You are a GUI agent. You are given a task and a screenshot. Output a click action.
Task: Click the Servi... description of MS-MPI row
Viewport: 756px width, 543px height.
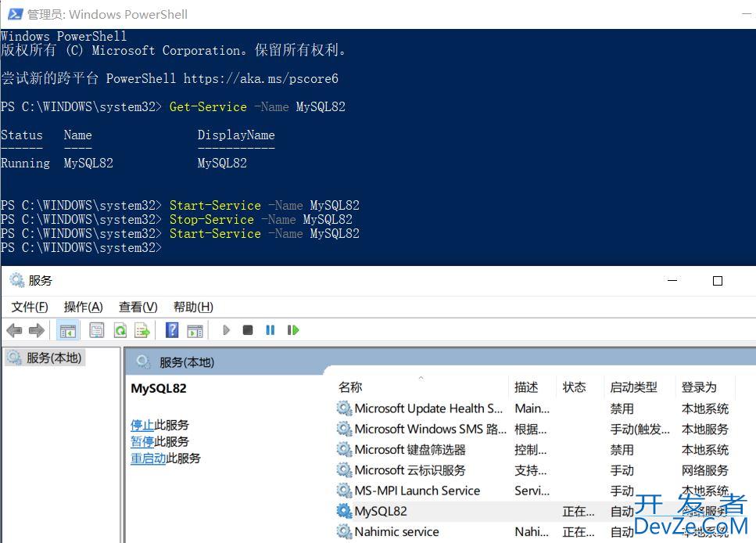pyautogui.click(x=532, y=491)
